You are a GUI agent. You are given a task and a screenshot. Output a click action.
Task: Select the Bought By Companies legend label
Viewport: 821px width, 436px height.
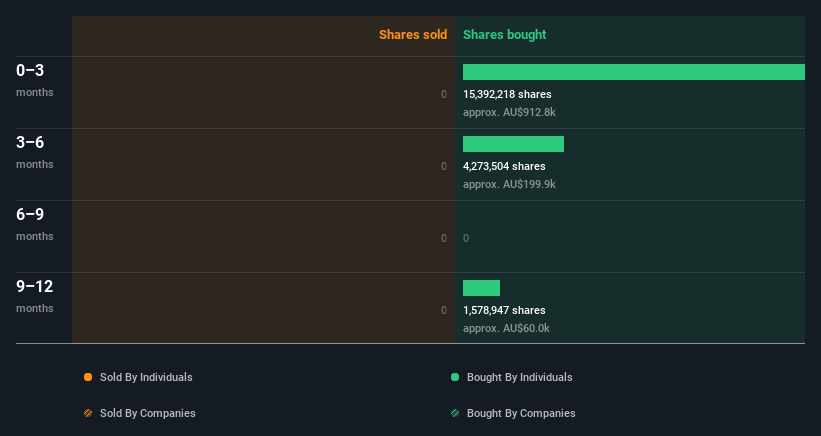pos(521,413)
